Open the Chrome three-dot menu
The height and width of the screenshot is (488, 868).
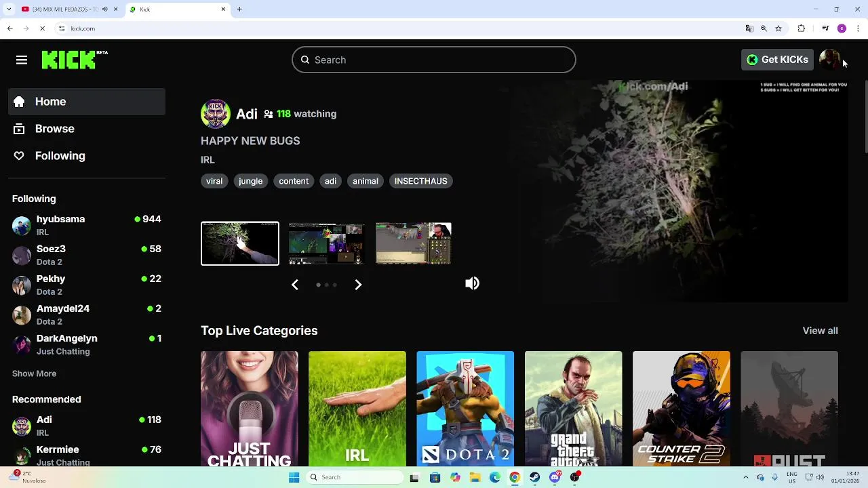(859, 28)
